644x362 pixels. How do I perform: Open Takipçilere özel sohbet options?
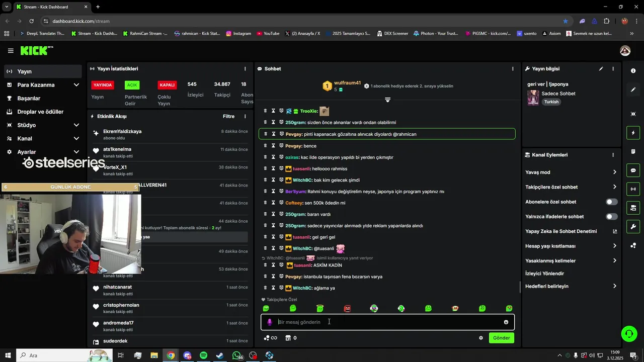(571, 187)
